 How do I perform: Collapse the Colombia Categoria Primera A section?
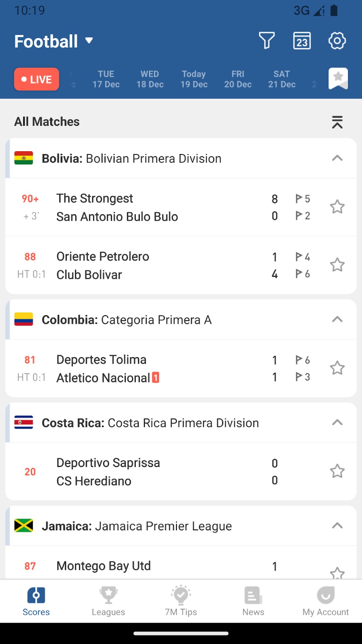(x=337, y=319)
